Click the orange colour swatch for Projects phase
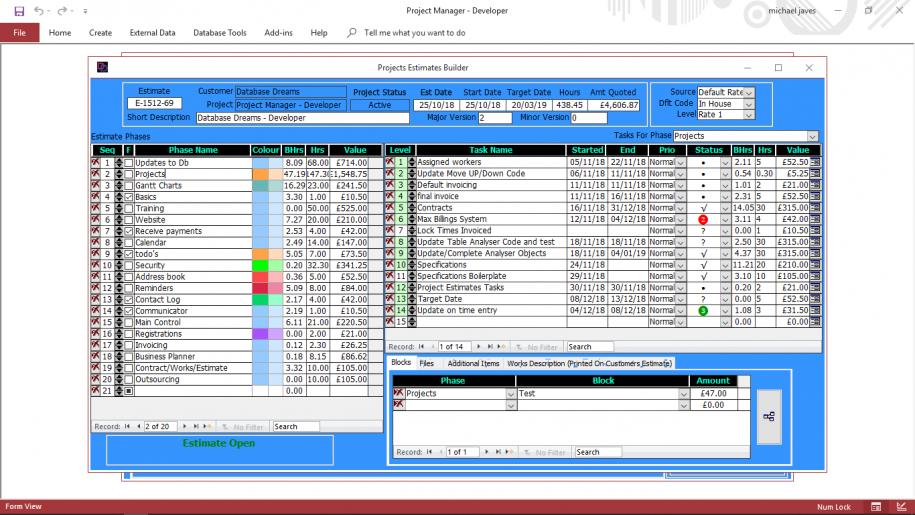The width and height of the screenshot is (915, 515). [x=260, y=174]
